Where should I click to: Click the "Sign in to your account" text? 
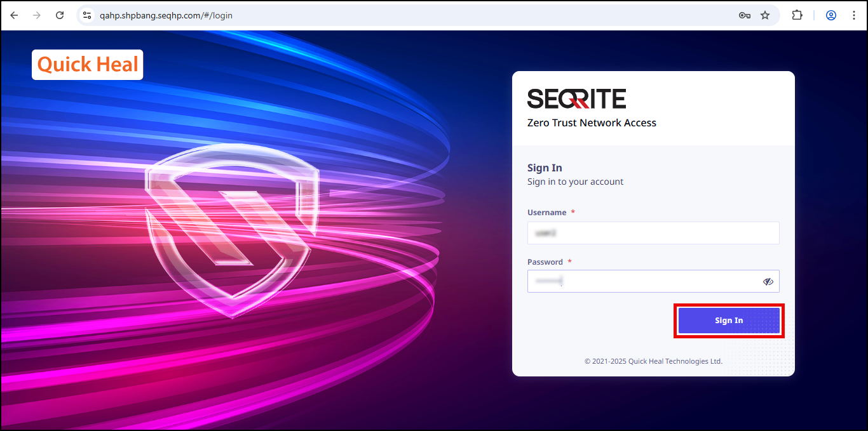pyautogui.click(x=575, y=182)
